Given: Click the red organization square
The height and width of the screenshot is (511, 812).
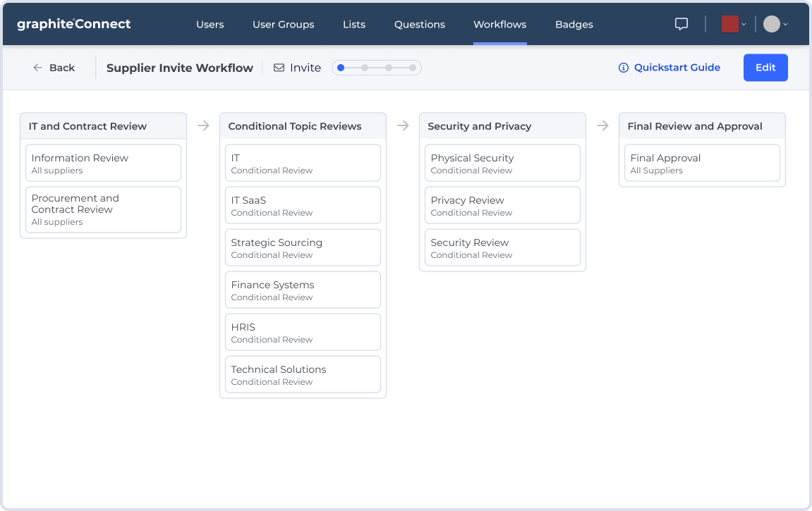Looking at the screenshot, I should tap(729, 24).
